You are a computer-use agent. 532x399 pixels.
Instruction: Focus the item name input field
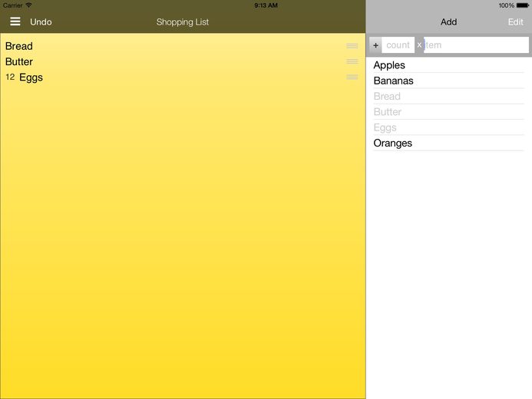[477, 45]
